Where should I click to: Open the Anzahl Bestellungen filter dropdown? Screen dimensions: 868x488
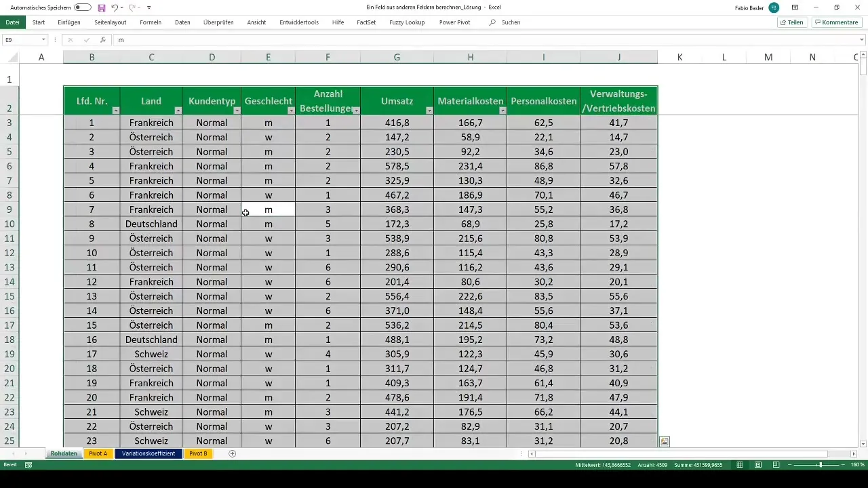pyautogui.click(x=356, y=110)
